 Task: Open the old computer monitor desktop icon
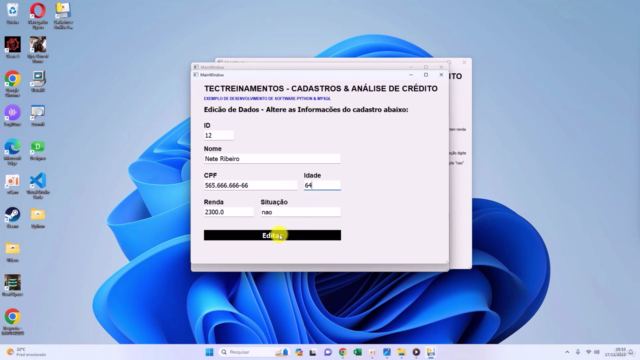[38, 82]
